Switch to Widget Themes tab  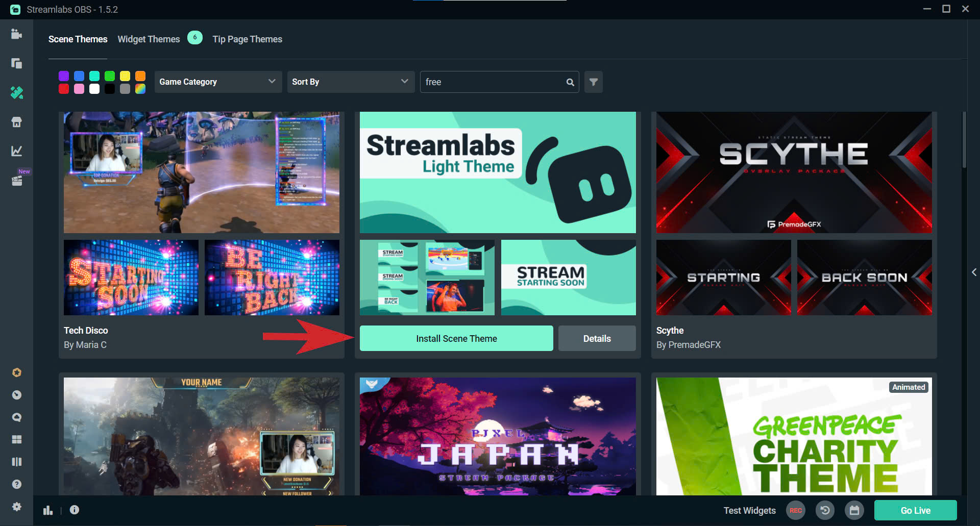pos(149,39)
